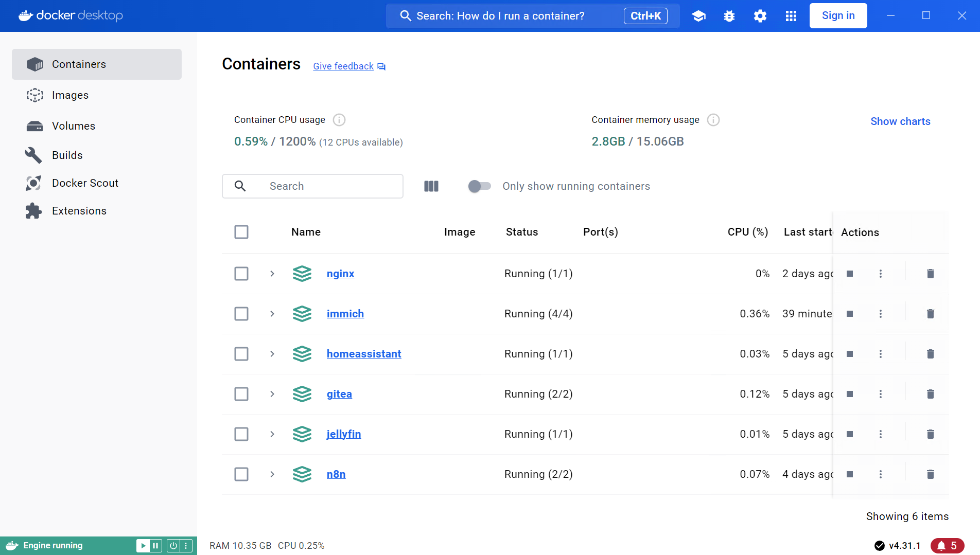Screen dimensions: 980x555
Task: Delete the homeassistant stack with trash icon
Action: pos(931,354)
